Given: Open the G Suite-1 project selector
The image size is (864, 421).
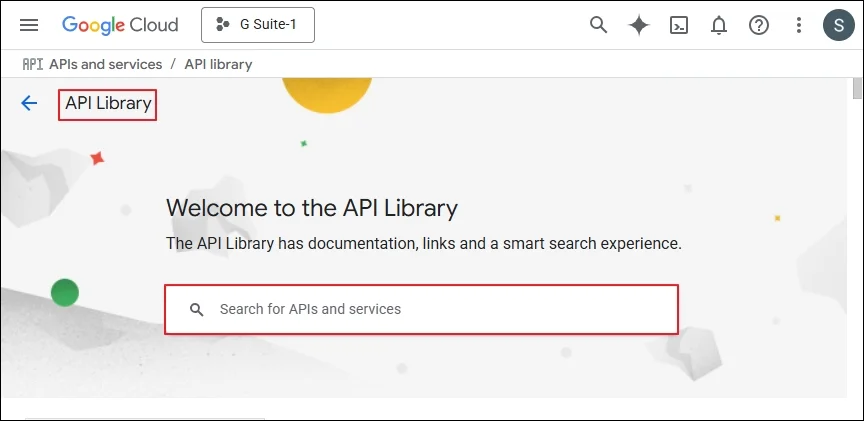Looking at the screenshot, I should click(x=258, y=25).
